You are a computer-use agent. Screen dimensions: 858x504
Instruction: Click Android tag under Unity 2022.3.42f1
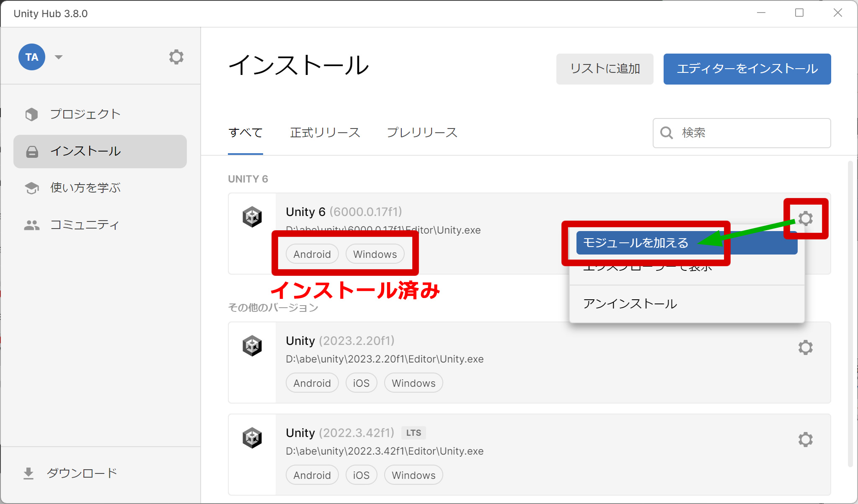312,475
